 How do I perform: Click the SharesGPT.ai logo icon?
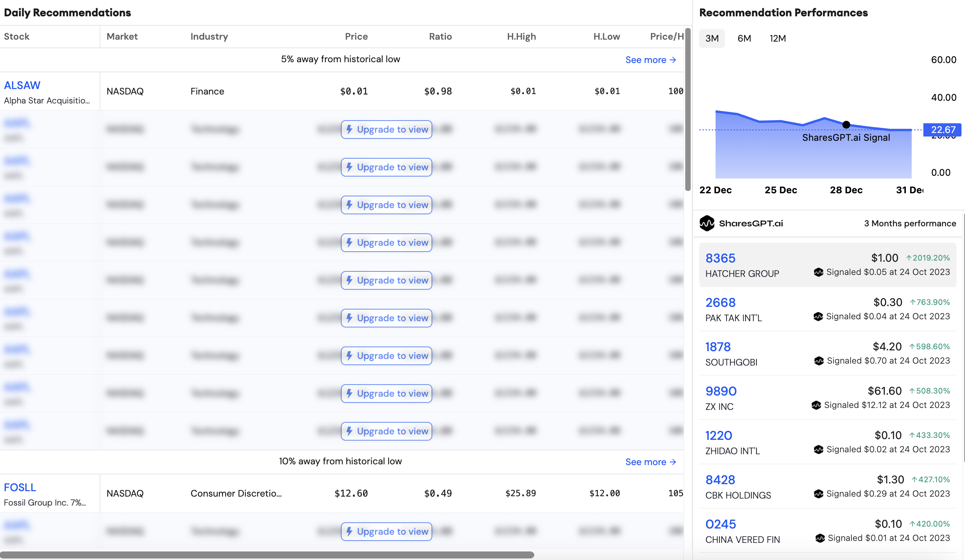(707, 223)
